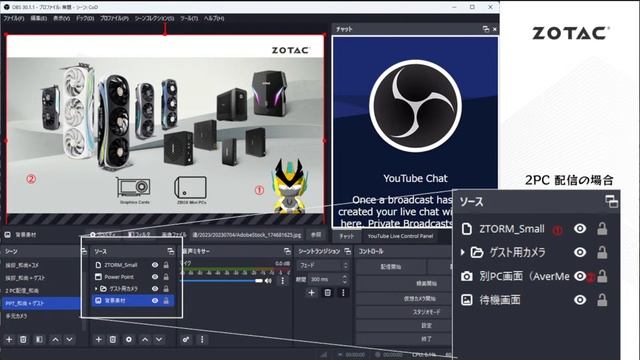This screenshot has width=640, height=360.
Task: Open the ファイル menu
Action: coord(14,18)
